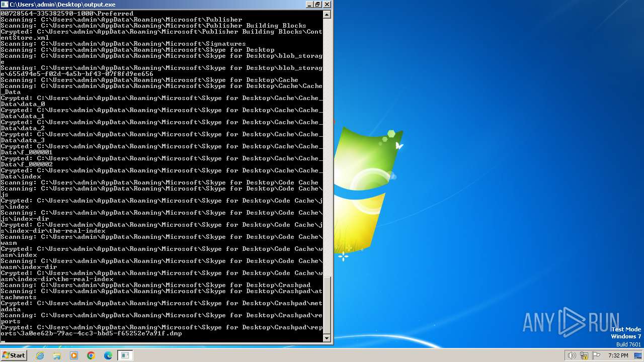
Task: Launch Google Chrome from the taskbar
Action: [91, 355]
